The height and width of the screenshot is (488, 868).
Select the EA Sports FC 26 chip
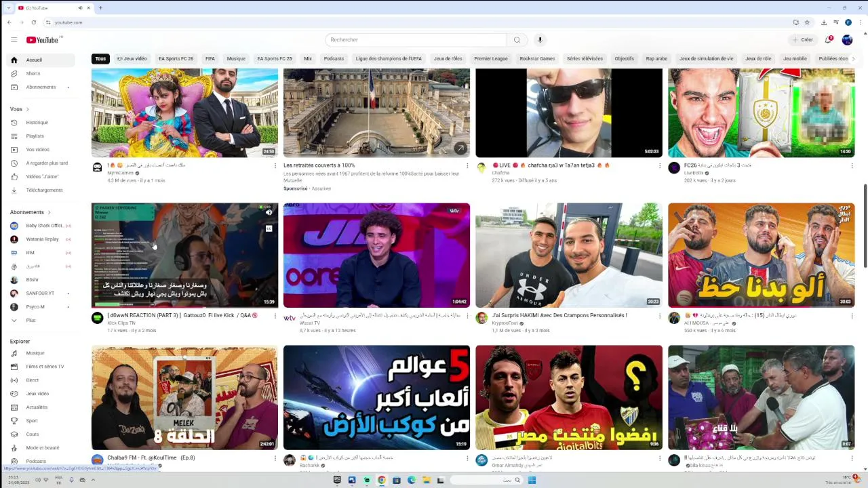(176, 59)
